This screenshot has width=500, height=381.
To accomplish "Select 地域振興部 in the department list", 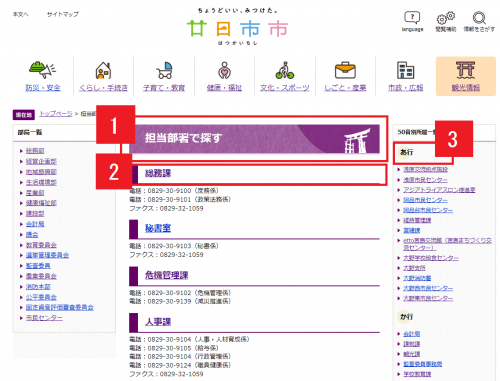I will (x=41, y=172).
